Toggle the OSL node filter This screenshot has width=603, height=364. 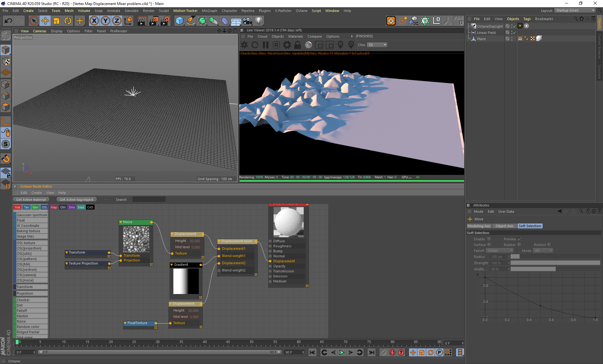pos(45,207)
